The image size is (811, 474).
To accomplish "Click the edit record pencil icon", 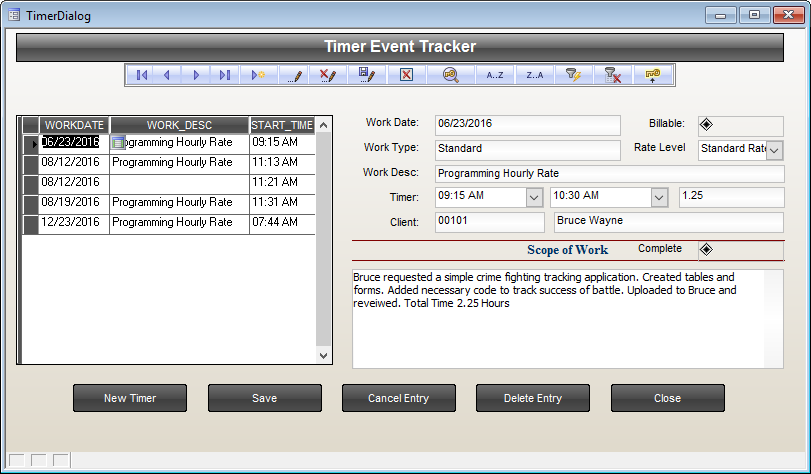I will pyautogui.click(x=294, y=75).
